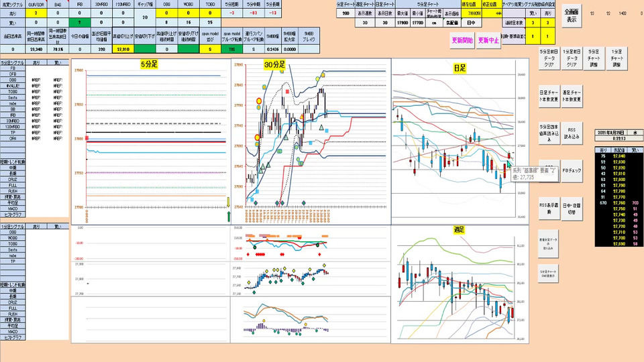Select the 5分短期 header cell
Screen dimensions: 644x362
[x=231, y=4]
